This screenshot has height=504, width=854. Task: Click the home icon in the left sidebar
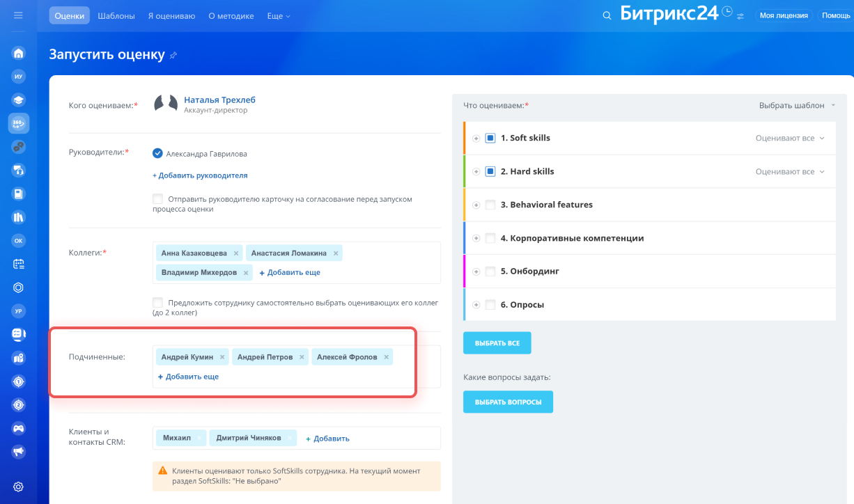pyautogui.click(x=19, y=53)
